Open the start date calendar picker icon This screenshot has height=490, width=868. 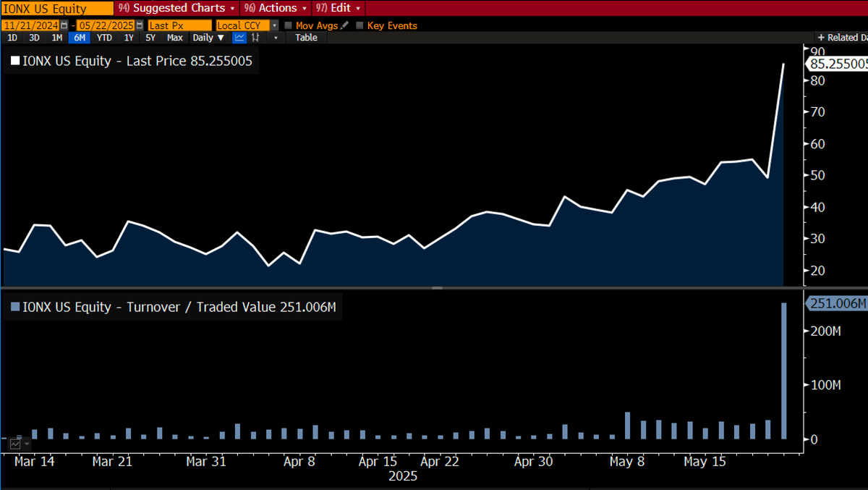(64, 25)
